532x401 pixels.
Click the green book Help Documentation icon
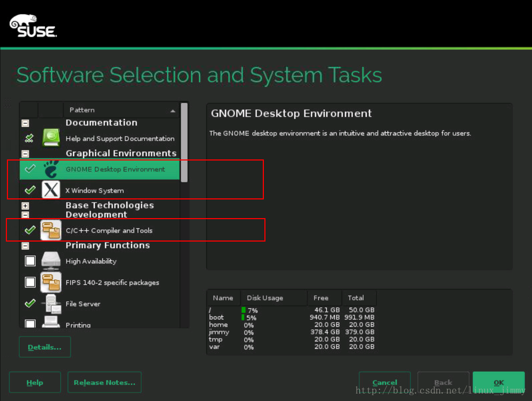[51, 138]
